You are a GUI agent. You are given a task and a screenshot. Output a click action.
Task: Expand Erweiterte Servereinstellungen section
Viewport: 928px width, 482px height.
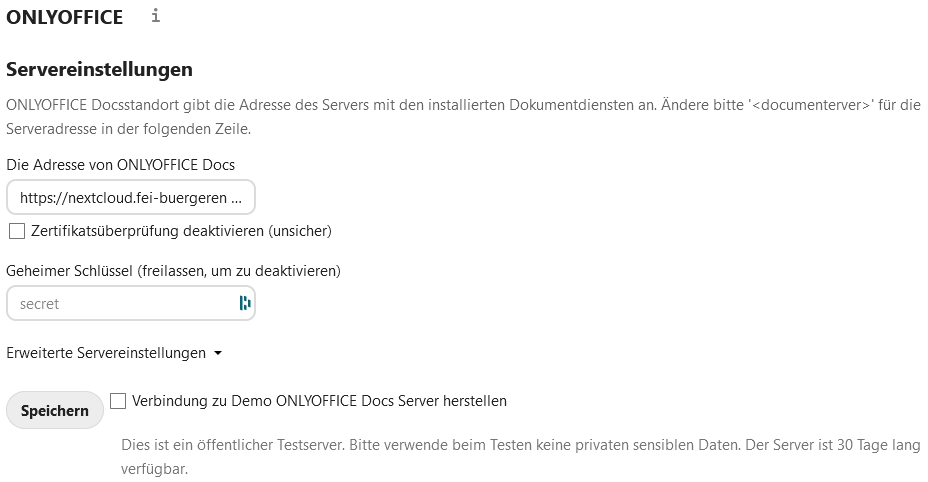coord(106,353)
